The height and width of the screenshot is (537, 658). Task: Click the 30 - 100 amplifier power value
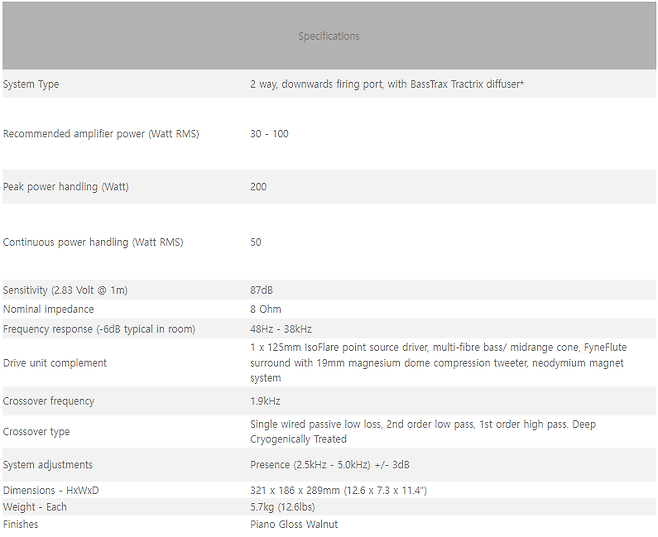click(x=269, y=134)
